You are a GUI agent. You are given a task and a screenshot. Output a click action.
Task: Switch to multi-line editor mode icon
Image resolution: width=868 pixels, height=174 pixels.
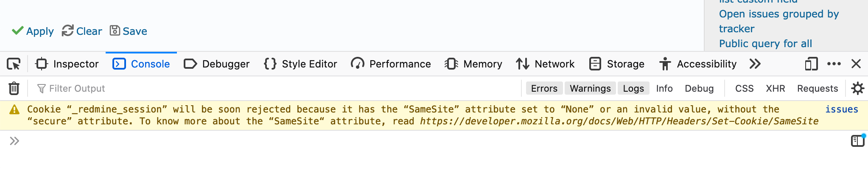pyautogui.click(x=857, y=140)
